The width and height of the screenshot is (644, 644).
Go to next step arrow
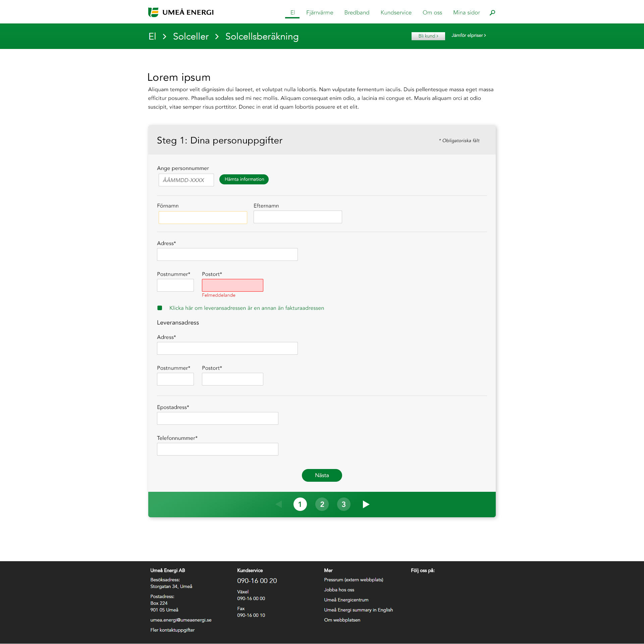click(366, 504)
